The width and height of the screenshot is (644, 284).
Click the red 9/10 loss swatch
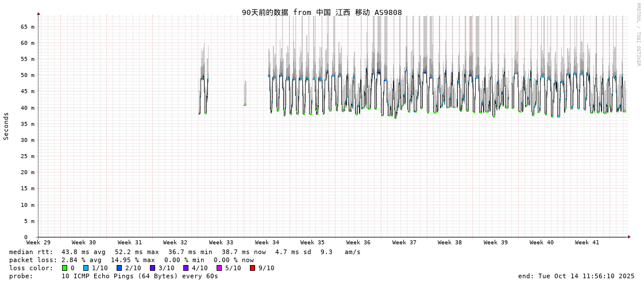click(252, 268)
